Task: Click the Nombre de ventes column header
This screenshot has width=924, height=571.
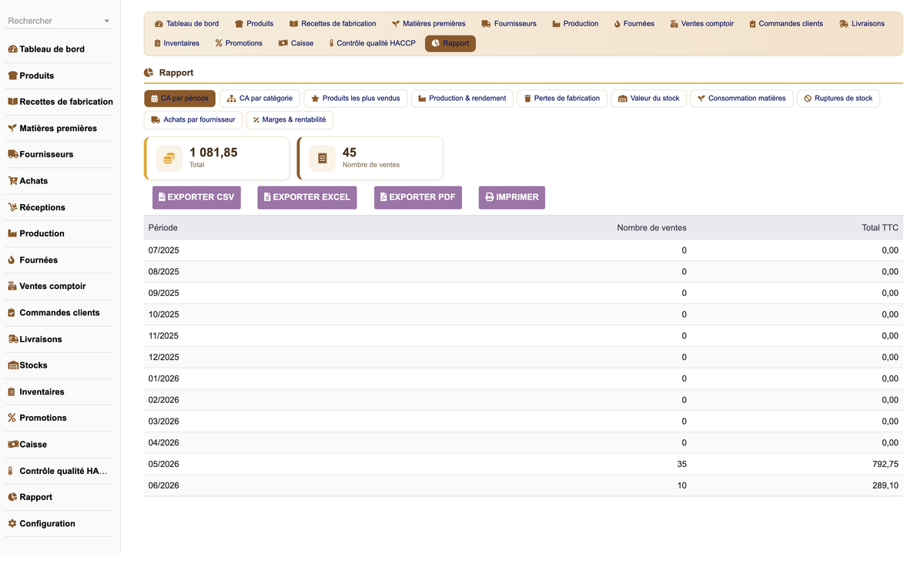Action: pos(651,228)
